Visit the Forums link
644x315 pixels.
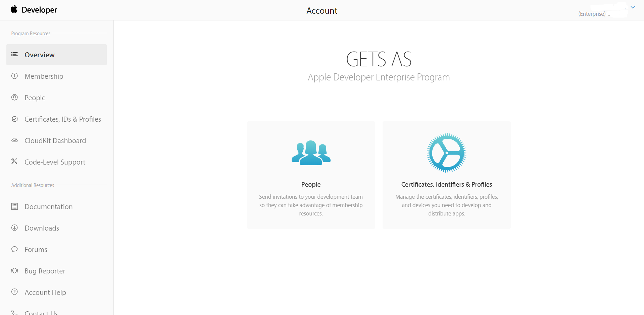click(36, 250)
